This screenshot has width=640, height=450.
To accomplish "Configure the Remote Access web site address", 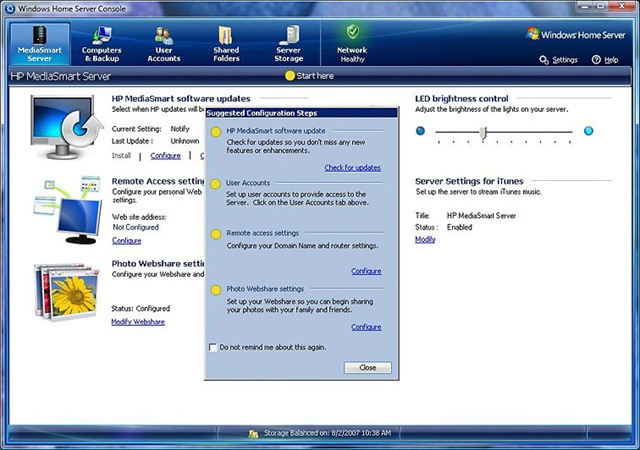I will tap(127, 241).
